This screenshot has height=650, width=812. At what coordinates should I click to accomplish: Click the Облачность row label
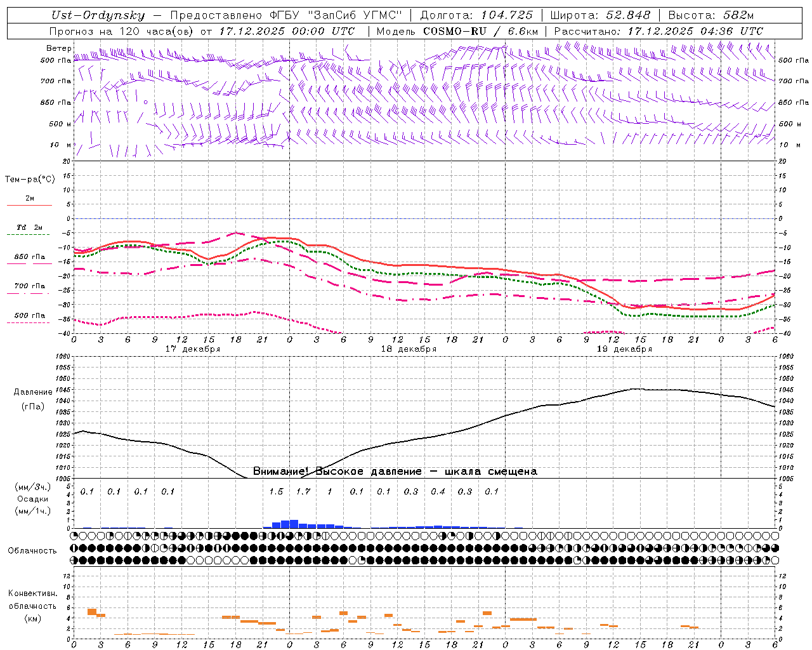pos(32,551)
